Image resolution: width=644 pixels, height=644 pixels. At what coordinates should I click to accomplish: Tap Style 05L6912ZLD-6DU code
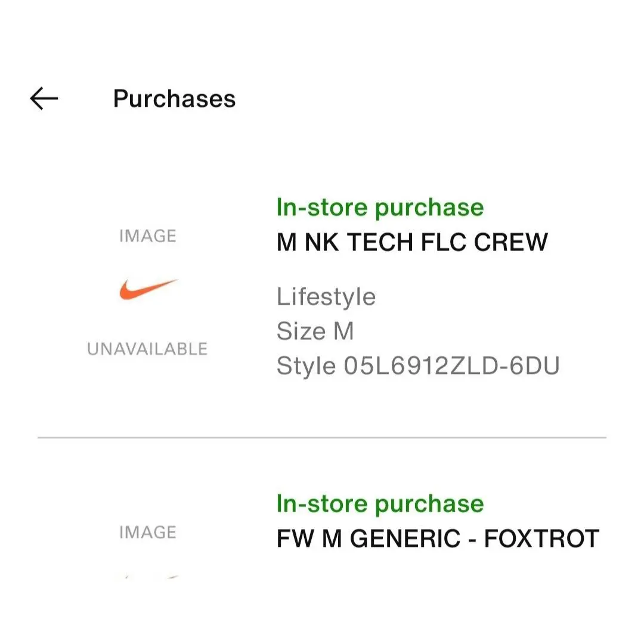(x=418, y=366)
